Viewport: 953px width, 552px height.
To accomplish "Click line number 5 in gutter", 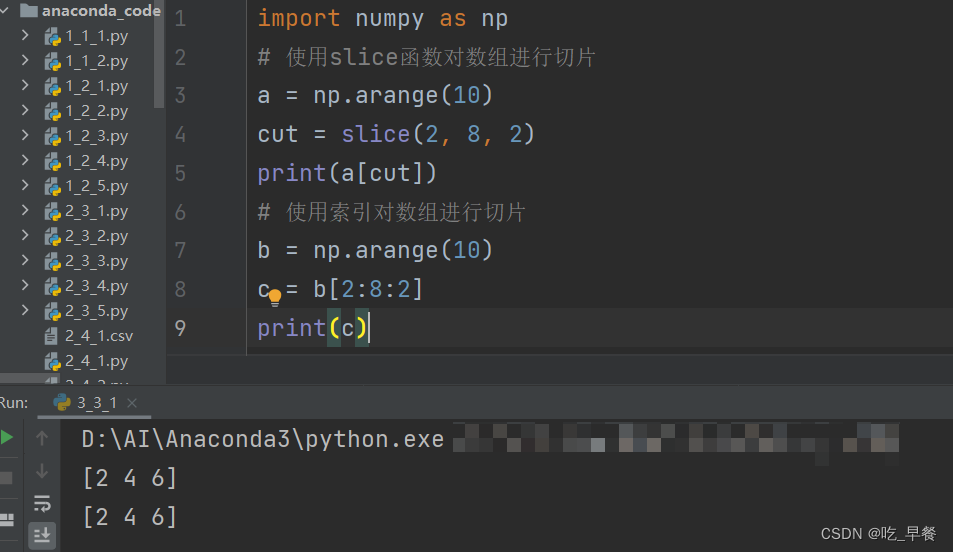I will click(x=181, y=173).
